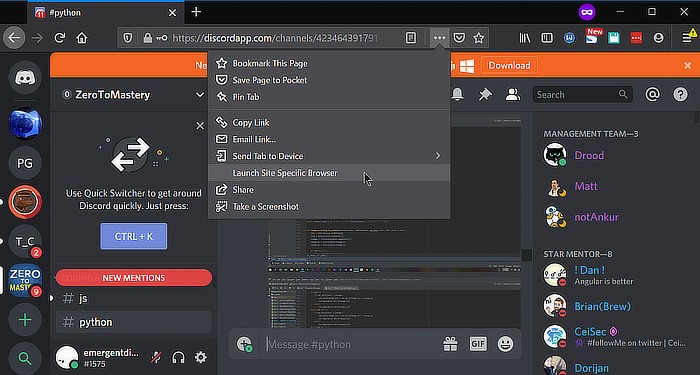
Task: Click the Search field in Discord
Action: [x=583, y=95]
